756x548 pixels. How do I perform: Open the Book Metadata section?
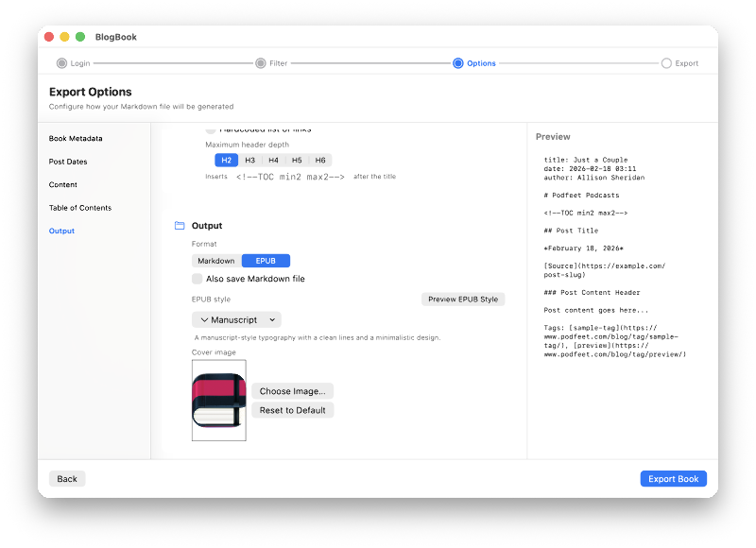tap(76, 138)
